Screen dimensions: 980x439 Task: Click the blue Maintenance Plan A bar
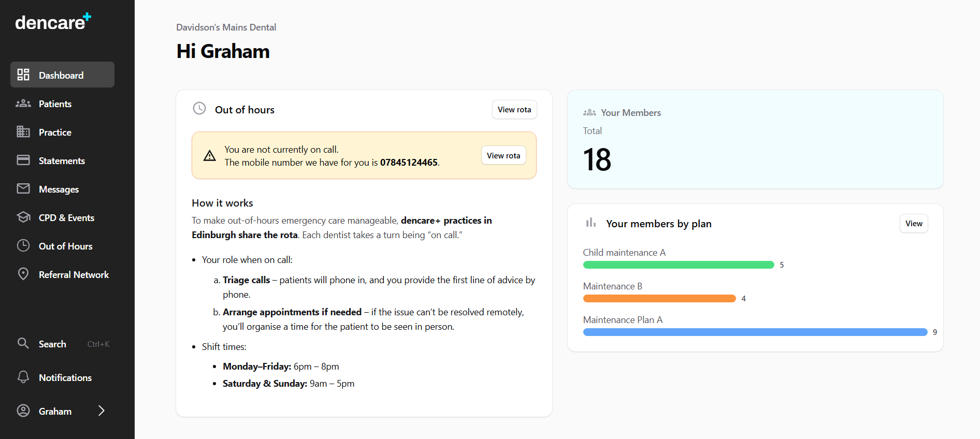pos(755,332)
